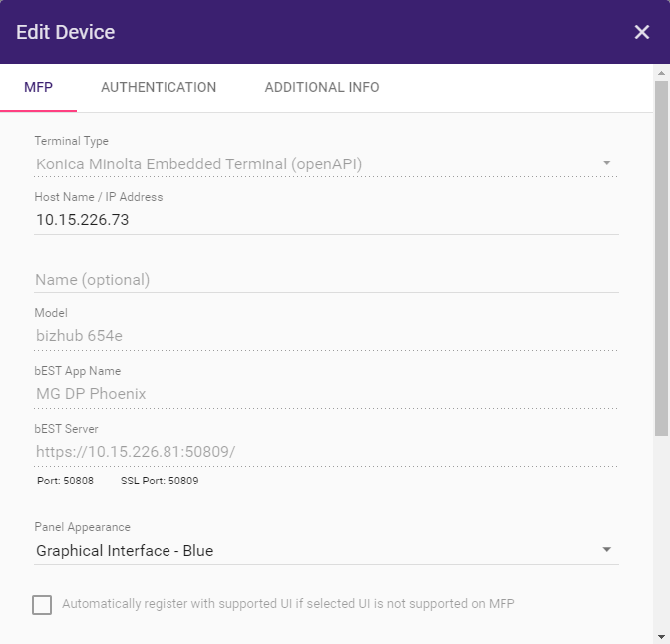The image size is (670, 644).
Task: Click the scrollbar down arrow
Action: 661,637
